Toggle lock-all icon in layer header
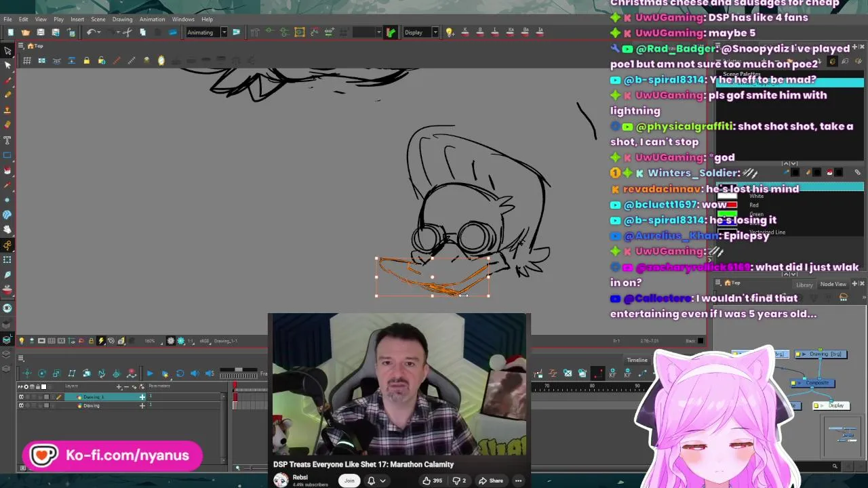The width and height of the screenshot is (868, 488). tap(38, 387)
